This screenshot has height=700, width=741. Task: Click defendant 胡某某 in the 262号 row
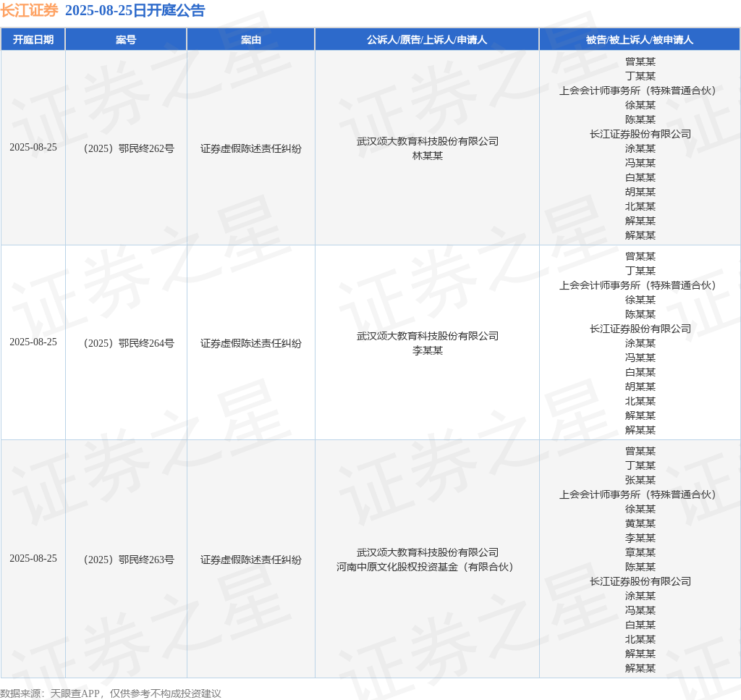click(640, 192)
